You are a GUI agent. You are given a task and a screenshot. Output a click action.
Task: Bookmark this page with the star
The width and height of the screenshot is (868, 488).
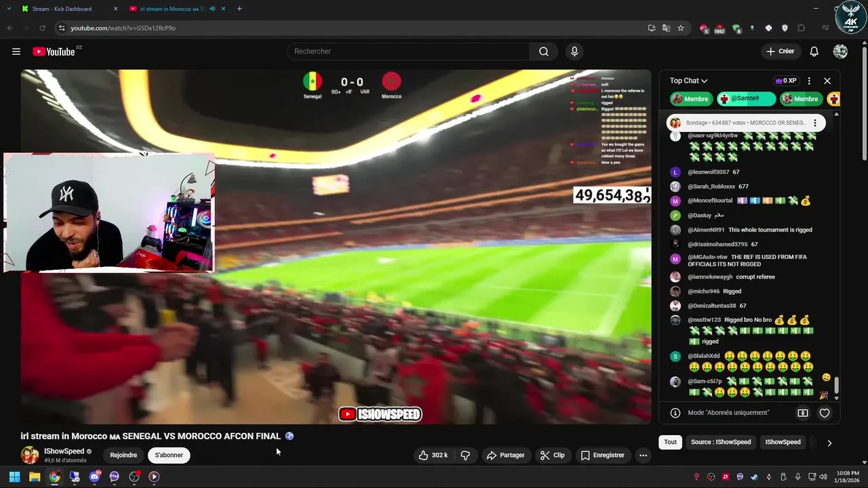[681, 28]
